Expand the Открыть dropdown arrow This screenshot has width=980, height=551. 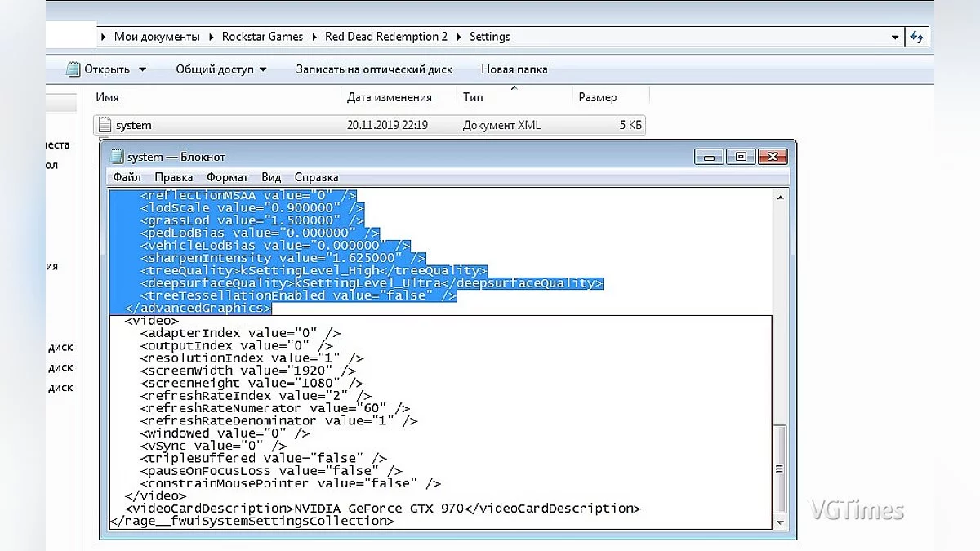pos(143,69)
